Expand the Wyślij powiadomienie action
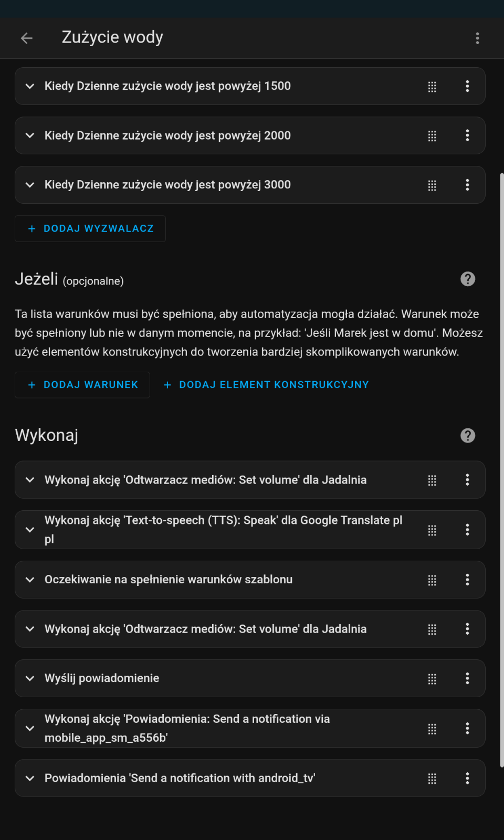Image resolution: width=504 pixels, height=840 pixels. [30, 678]
